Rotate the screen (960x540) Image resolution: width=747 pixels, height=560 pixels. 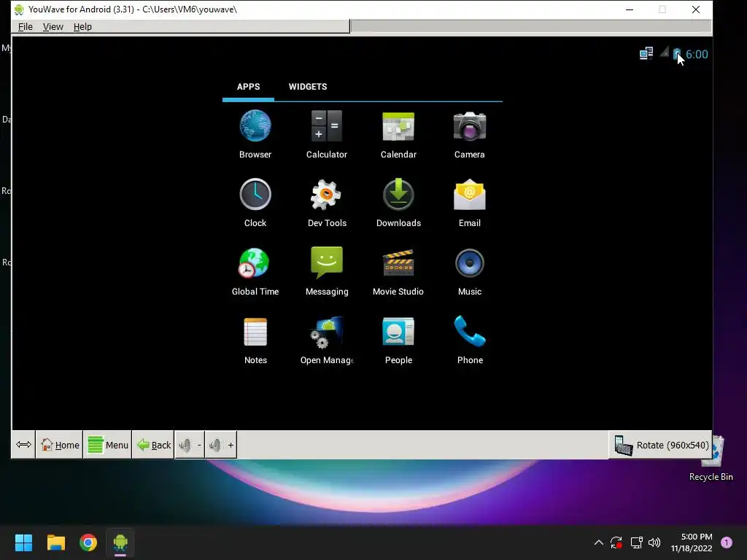pyautogui.click(x=661, y=445)
